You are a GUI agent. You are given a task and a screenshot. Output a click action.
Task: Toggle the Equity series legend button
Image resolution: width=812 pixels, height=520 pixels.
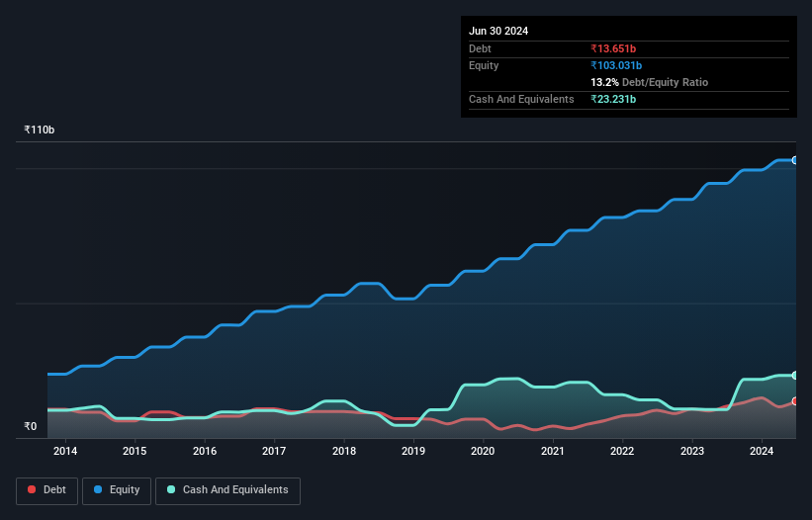(x=117, y=490)
